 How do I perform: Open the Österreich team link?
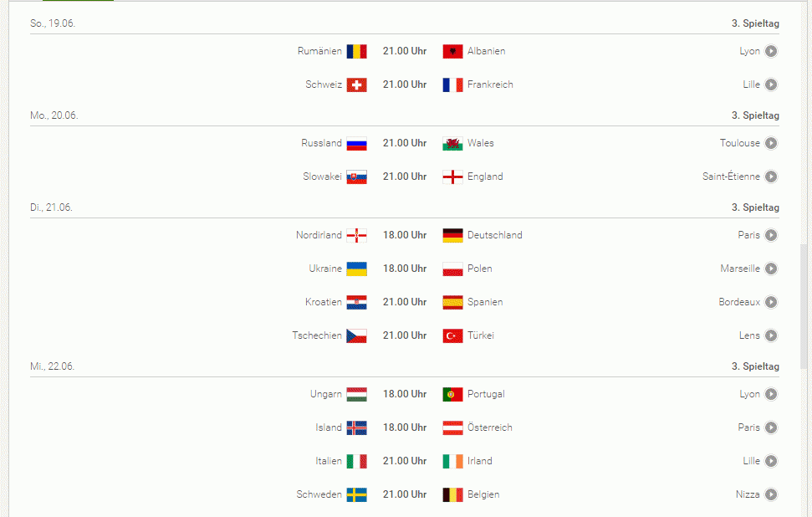coord(489,427)
